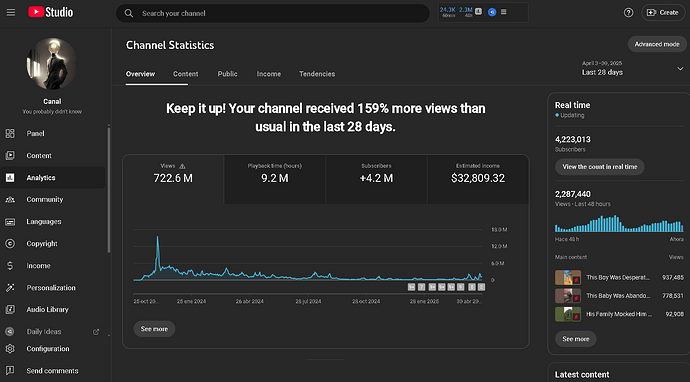Click the 28 jul 2024 axis label
The height and width of the screenshot is (382, 690).
click(308, 301)
